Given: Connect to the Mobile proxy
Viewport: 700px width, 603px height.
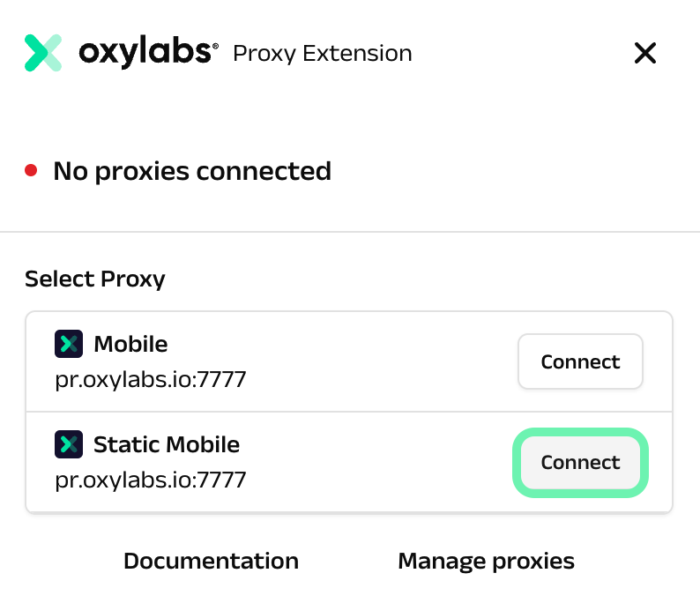Looking at the screenshot, I should point(580,361).
